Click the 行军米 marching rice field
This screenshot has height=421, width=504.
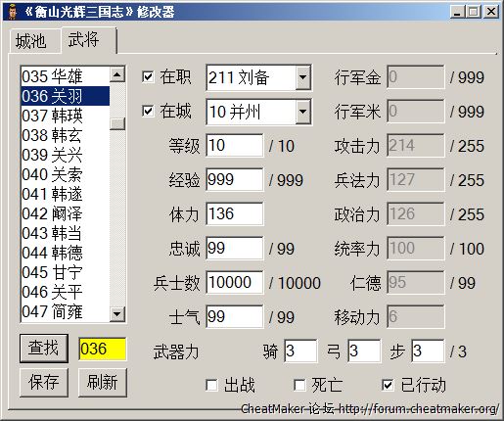tap(416, 112)
